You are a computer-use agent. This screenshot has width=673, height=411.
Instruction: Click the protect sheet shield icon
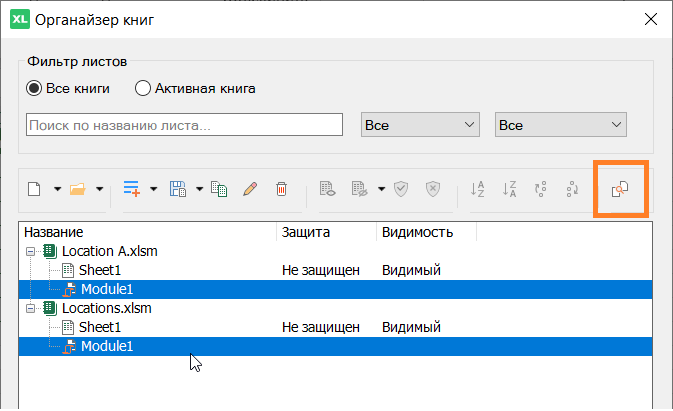coord(401,189)
